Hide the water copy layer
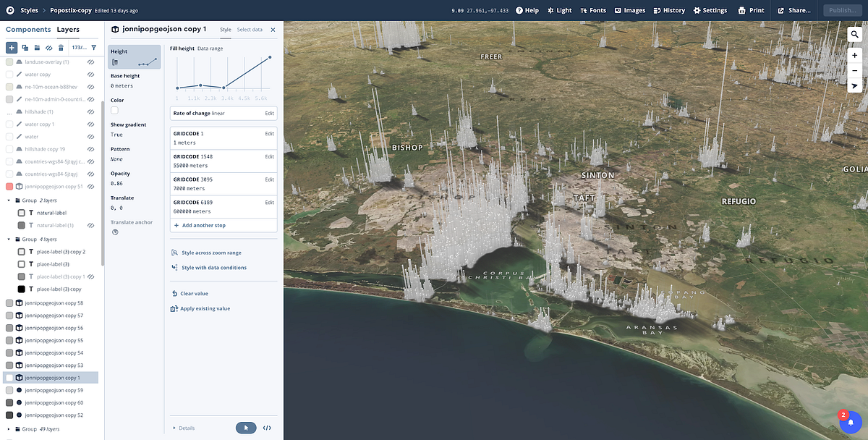Screen dimensions: 868x440 [90, 74]
